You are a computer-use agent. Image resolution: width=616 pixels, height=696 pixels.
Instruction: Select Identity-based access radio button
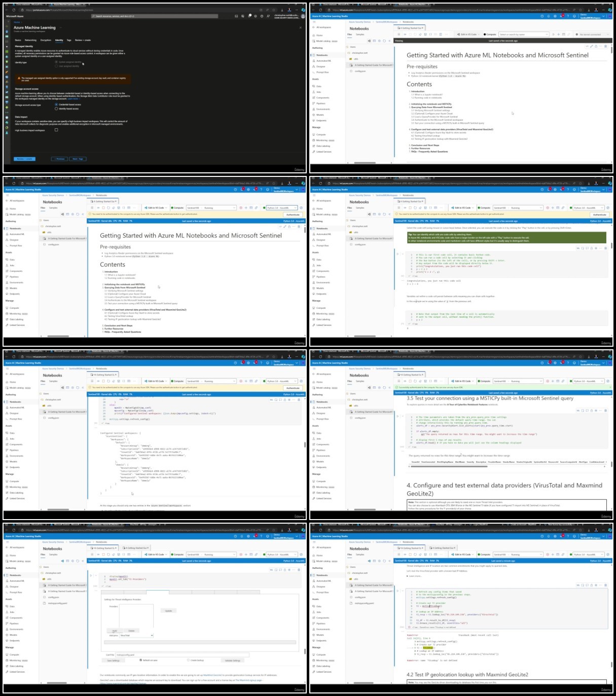pos(56,108)
